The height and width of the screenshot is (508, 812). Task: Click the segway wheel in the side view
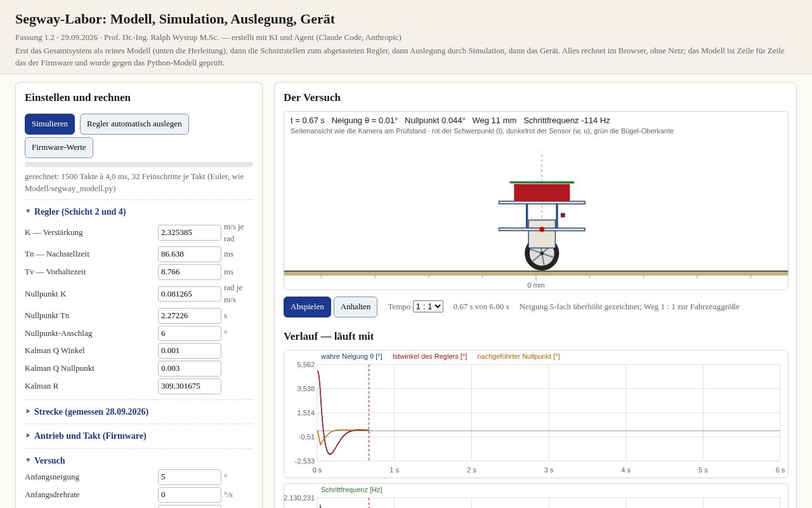[542, 253]
